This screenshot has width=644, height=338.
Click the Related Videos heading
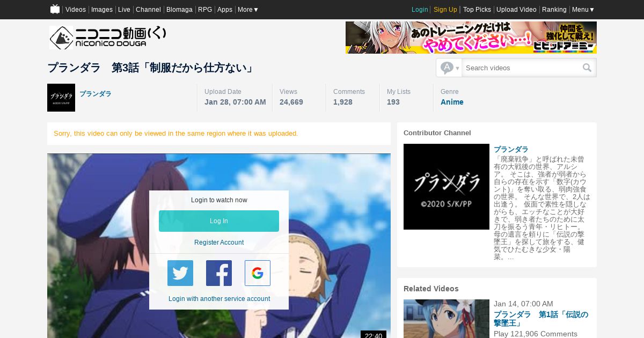pyautogui.click(x=431, y=289)
